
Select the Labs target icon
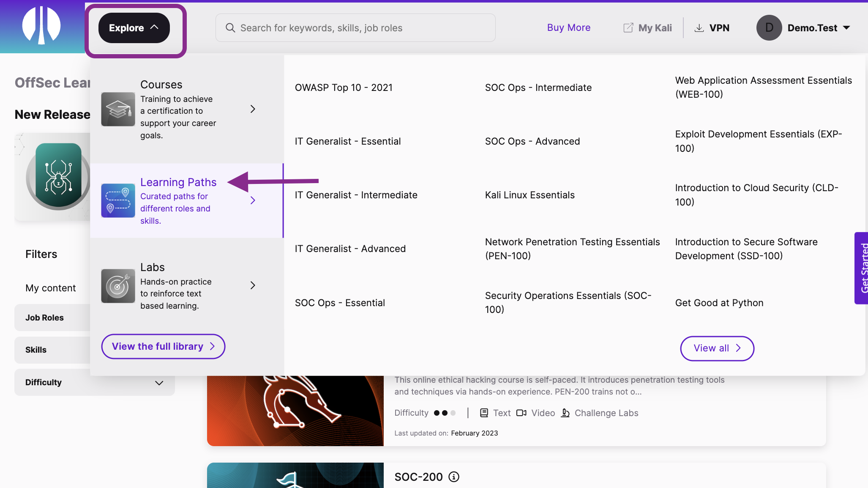click(x=118, y=286)
